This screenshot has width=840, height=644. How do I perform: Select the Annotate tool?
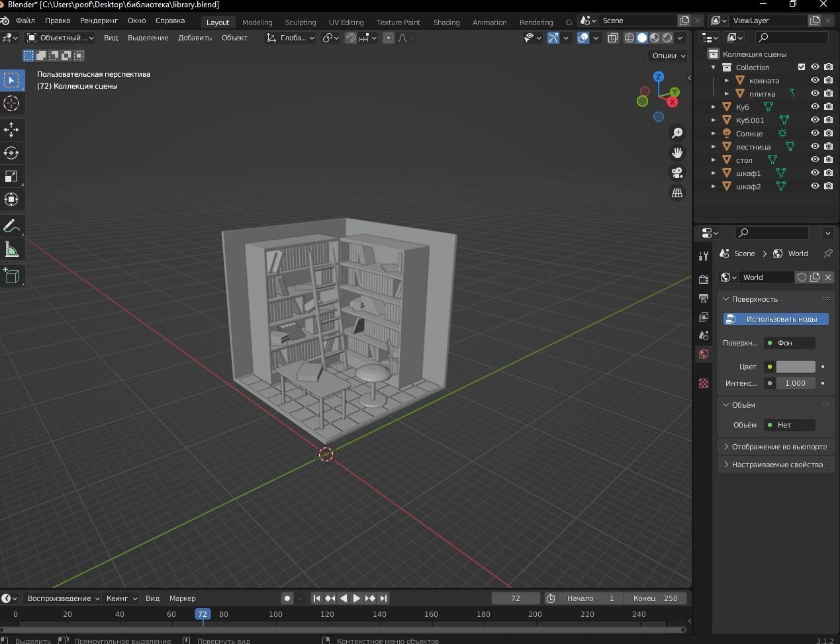click(x=12, y=226)
